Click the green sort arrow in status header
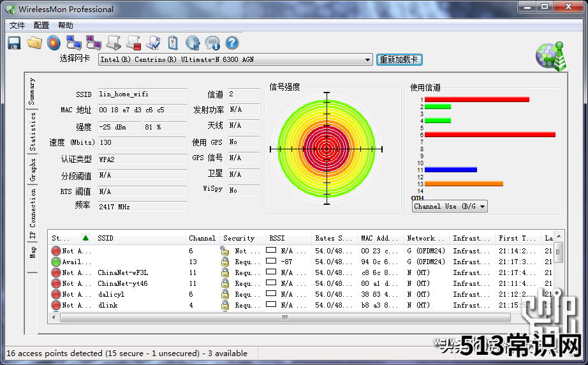 pyautogui.click(x=85, y=238)
